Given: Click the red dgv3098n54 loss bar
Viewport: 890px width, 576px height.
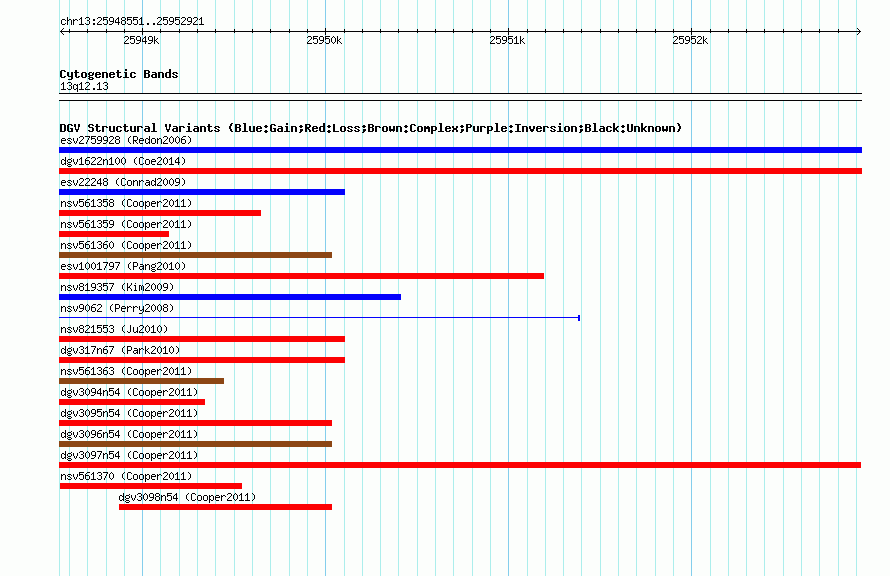Looking at the screenshot, I should click(225, 507).
